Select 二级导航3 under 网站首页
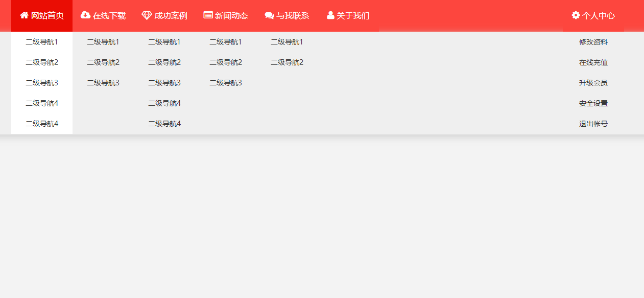Viewport: 644px width, 298px height. pos(42,83)
